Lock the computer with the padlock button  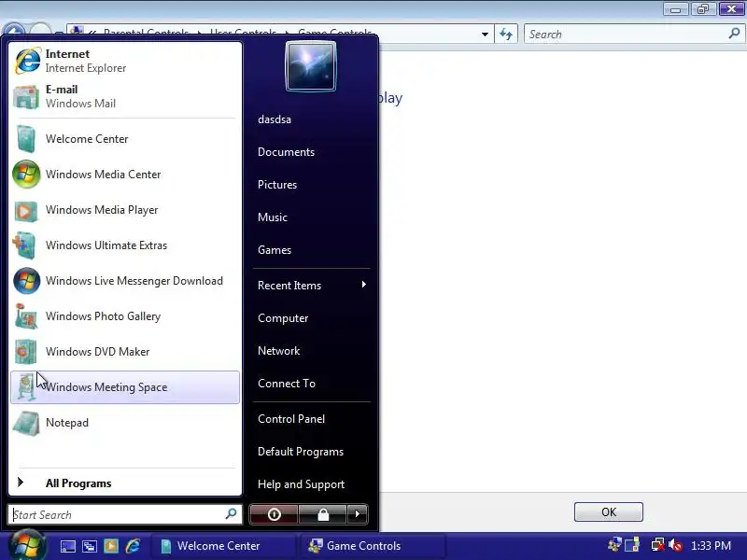(323, 514)
